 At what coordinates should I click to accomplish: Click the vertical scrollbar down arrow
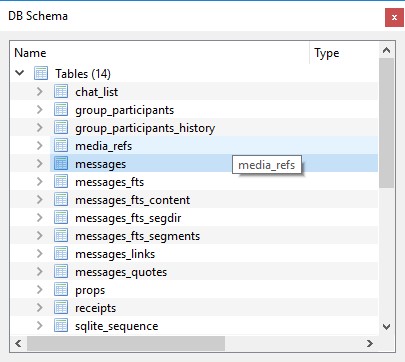coord(387,326)
